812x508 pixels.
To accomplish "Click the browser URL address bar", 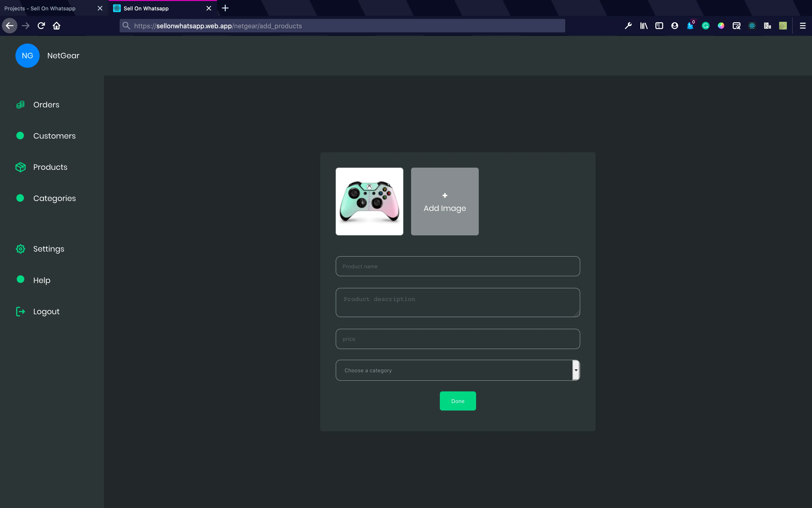I will coord(342,26).
